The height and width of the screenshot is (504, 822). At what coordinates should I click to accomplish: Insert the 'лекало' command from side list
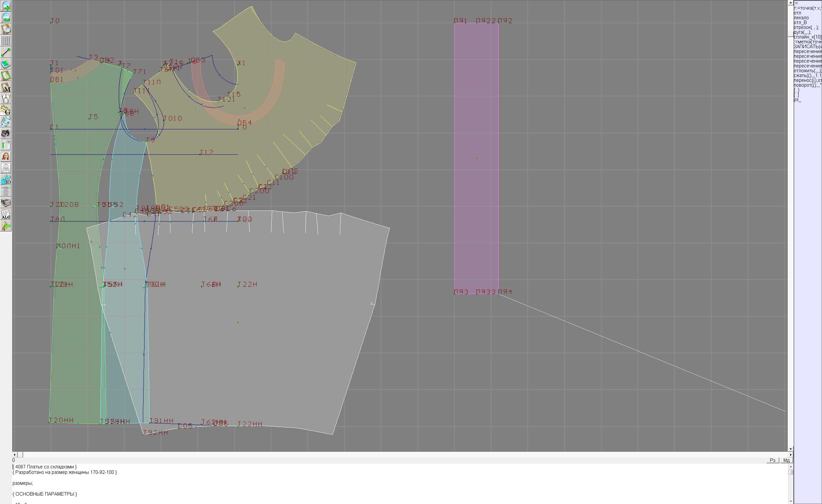(x=801, y=18)
